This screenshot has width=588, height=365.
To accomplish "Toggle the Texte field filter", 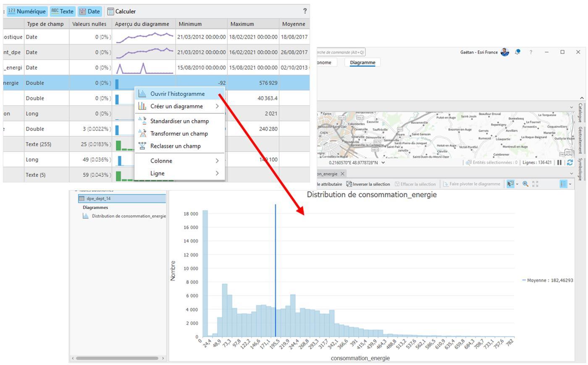I will point(62,11).
